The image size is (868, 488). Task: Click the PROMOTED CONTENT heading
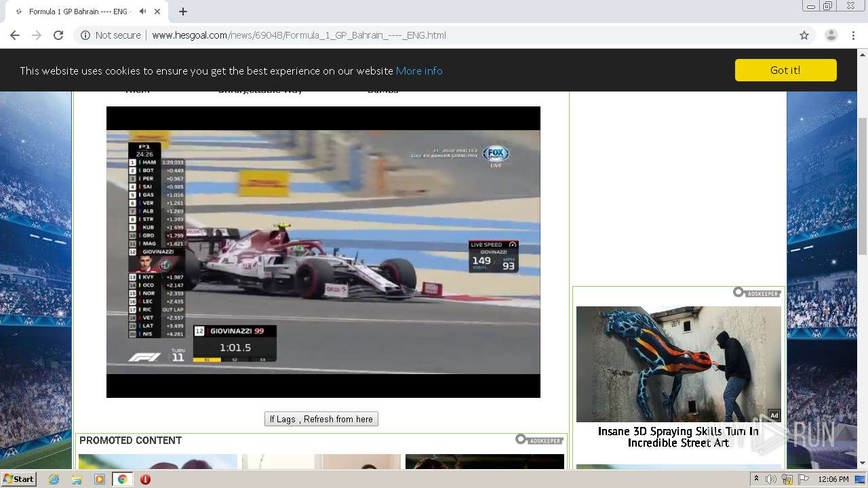(130, 441)
